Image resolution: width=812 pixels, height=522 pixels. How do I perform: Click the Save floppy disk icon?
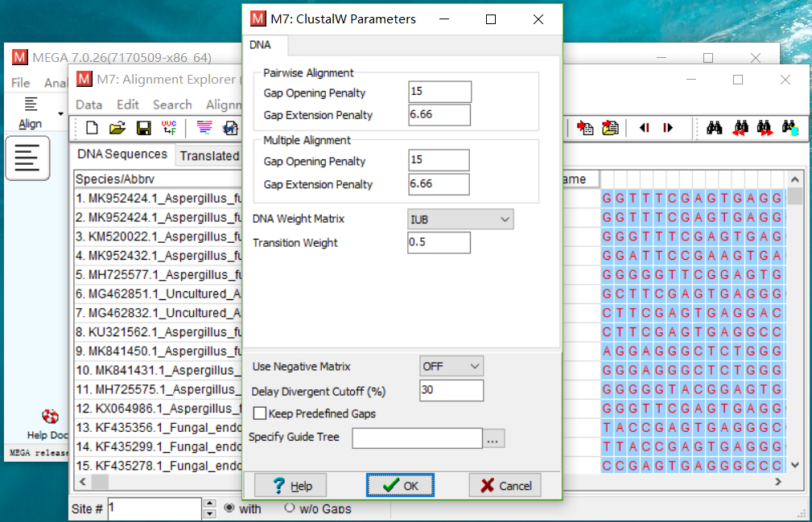[x=143, y=128]
